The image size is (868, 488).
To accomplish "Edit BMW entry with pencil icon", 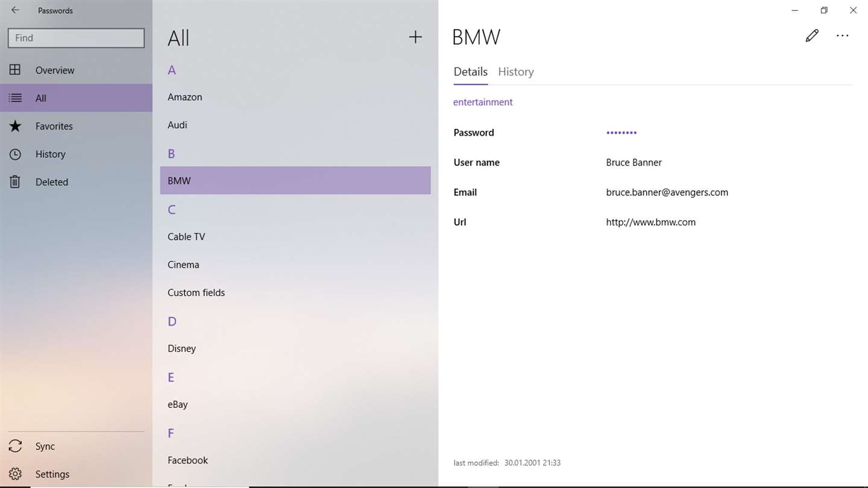I will 812,36.
